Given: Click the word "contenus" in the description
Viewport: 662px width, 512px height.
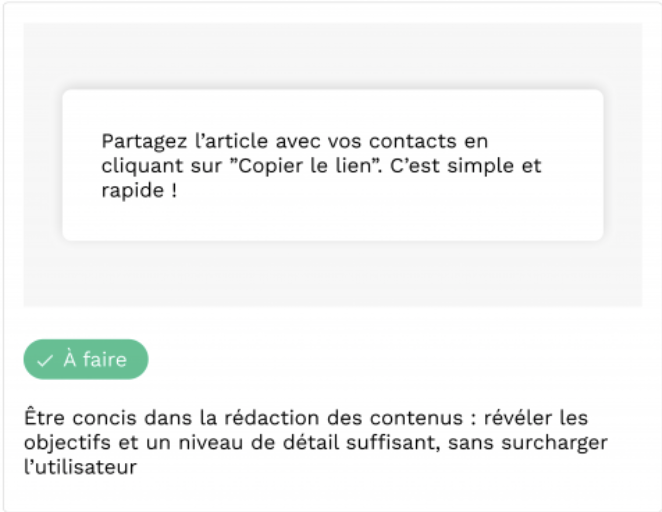Looking at the screenshot, I should click(x=416, y=419).
